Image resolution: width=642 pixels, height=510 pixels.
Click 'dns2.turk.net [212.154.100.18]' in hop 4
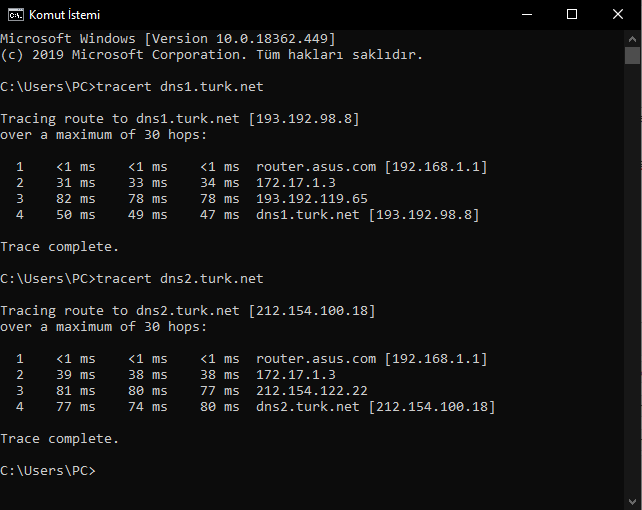point(376,407)
